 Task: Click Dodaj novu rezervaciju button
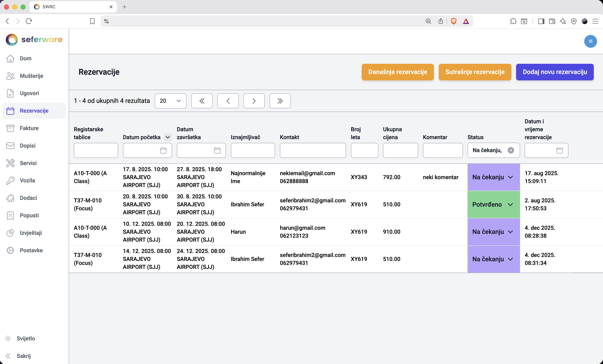[x=554, y=72]
